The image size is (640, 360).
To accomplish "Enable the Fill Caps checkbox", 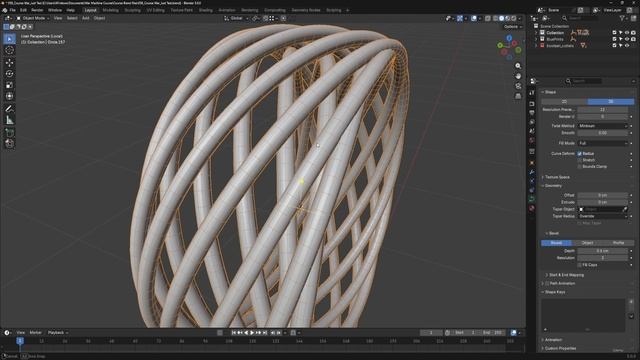I will click(579, 265).
